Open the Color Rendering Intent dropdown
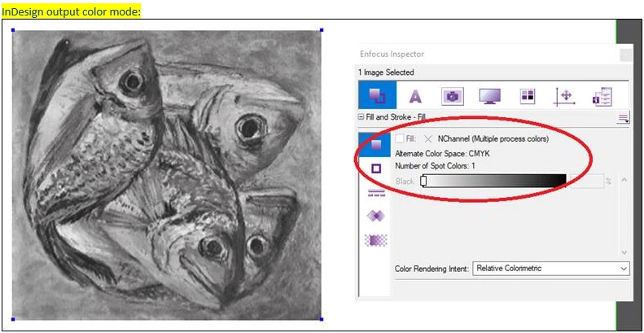The height and width of the screenshot is (333, 644). point(551,269)
